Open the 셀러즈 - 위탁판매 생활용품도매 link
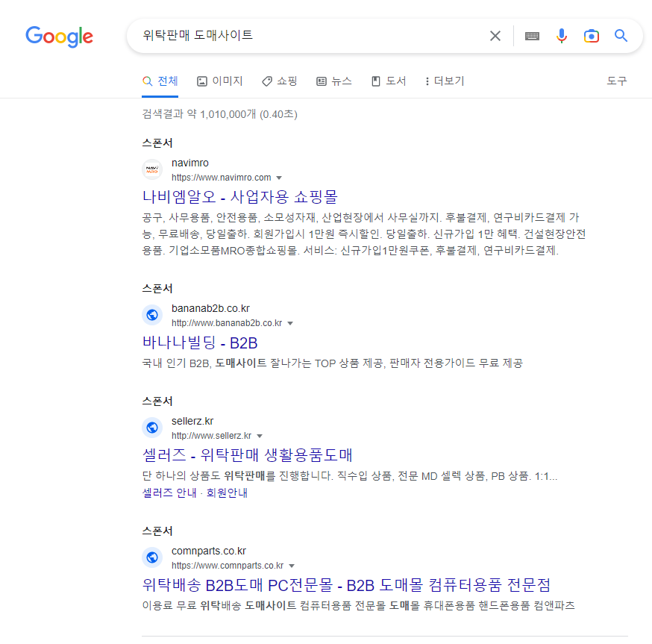 point(248,455)
